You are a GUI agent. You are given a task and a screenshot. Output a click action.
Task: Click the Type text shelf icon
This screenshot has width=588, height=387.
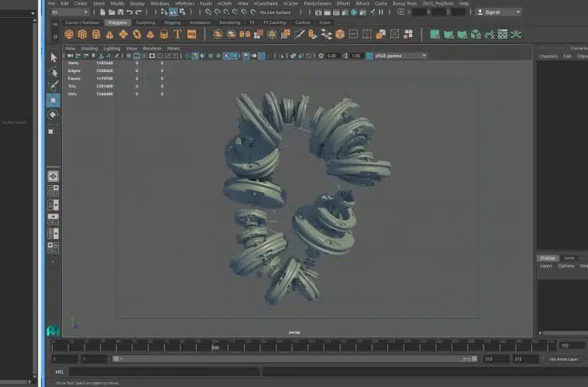[x=177, y=34]
